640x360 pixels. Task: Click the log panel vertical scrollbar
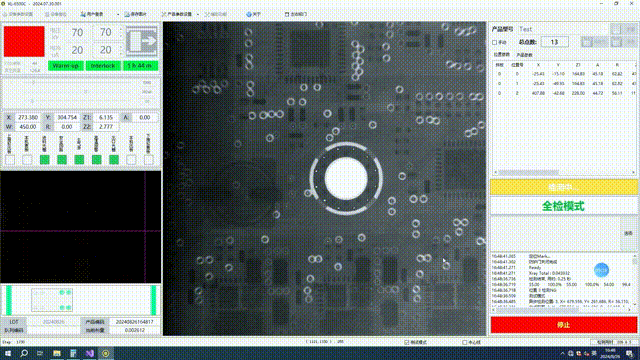pyautogui.click(x=635, y=280)
